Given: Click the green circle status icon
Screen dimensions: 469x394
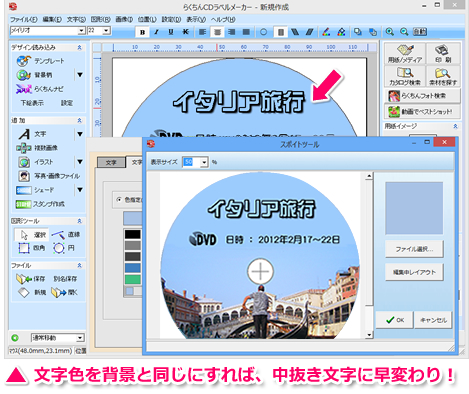Looking at the screenshot, I should [x=15, y=338].
